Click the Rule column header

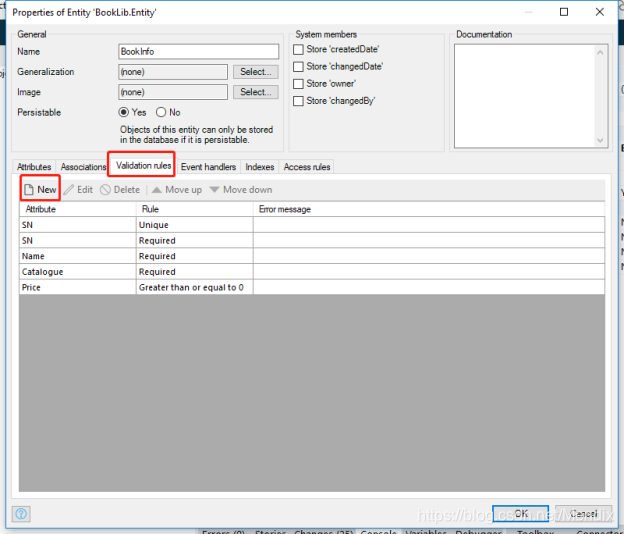[195, 209]
